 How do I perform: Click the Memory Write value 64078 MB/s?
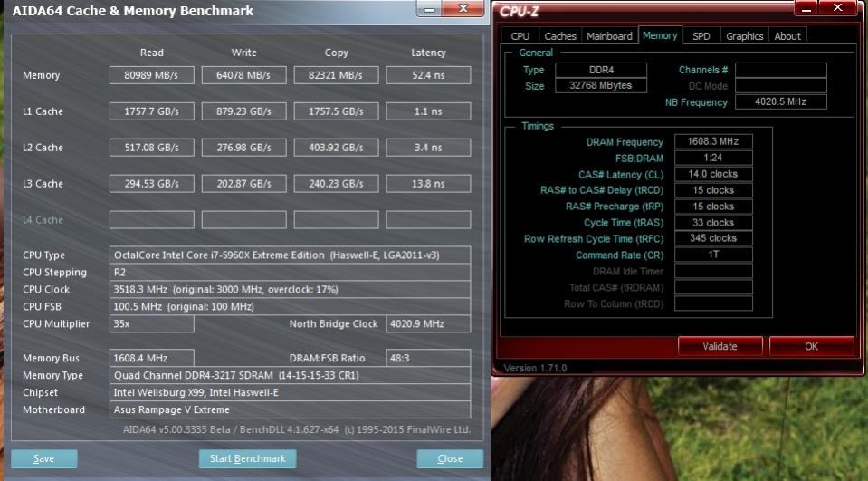click(244, 75)
